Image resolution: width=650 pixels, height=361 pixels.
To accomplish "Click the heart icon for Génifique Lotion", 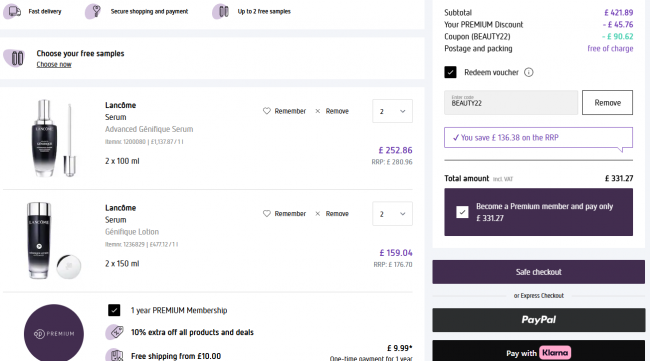I will tap(267, 213).
